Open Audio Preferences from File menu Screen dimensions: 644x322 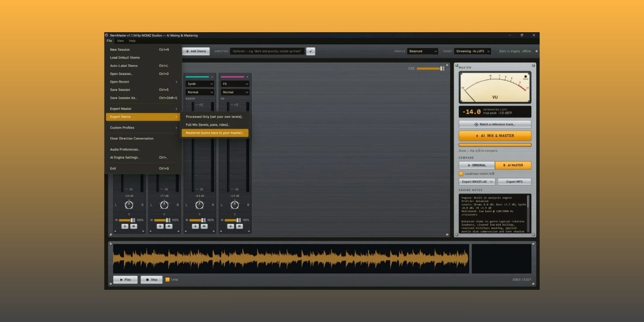pyautogui.click(x=144, y=149)
